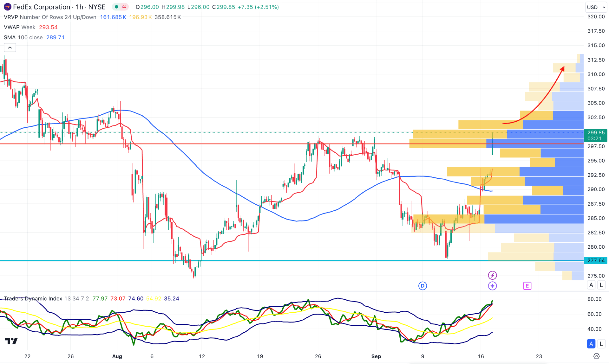Click the price change +7.35 (+2.51%) readout
This screenshot has width=609, height=364.
coord(258,7)
